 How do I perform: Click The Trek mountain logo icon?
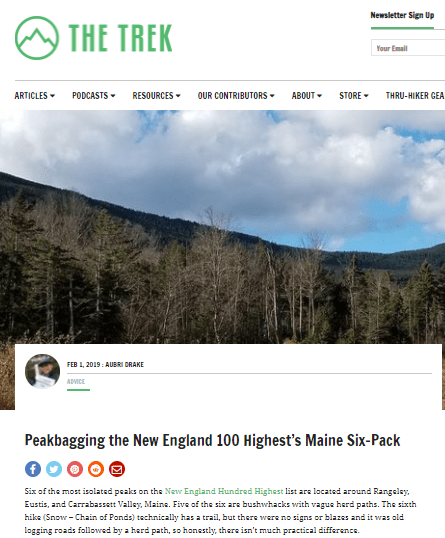(x=37, y=38)
